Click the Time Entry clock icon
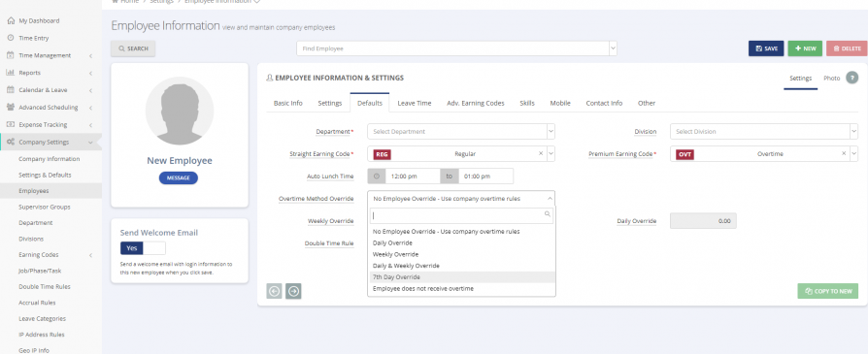Screen dimensions: 868x354 click(x=11, y=38)
